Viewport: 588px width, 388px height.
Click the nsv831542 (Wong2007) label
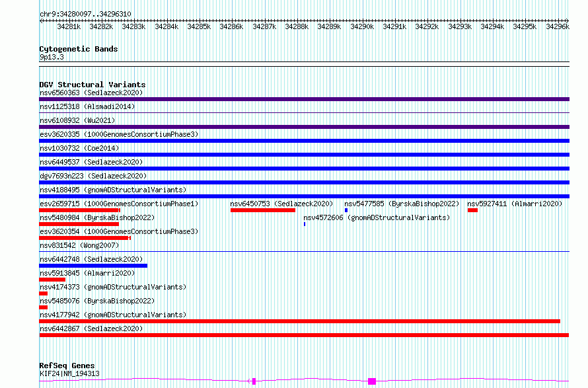[x=79, y=245]
